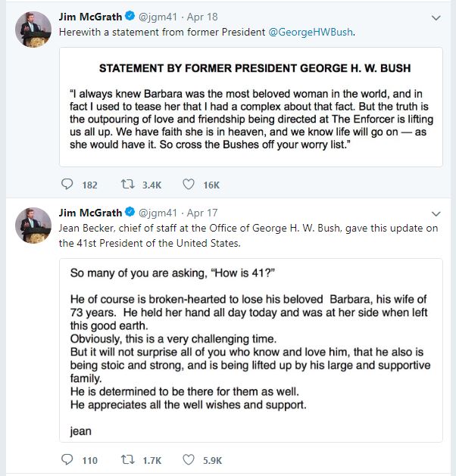Retweet the Apr 17 Jean Becker update tweet
This screenshot has width=456, height=476.
127,459
